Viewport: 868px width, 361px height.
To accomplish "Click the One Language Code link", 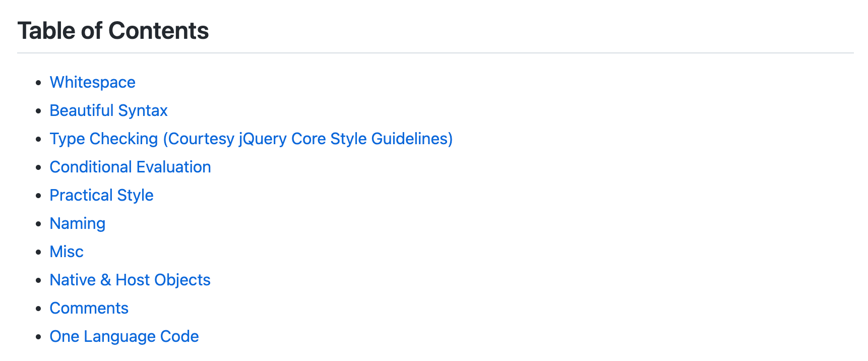I will coord(124,336).
